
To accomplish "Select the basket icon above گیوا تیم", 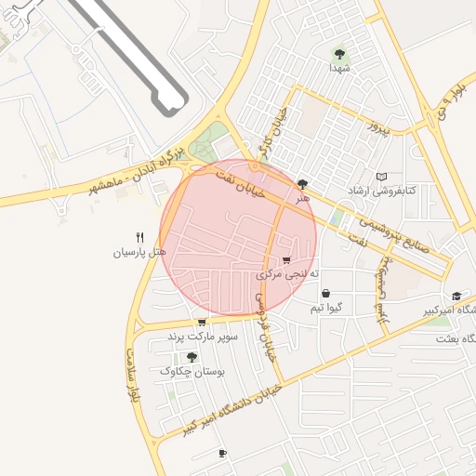I will [325, 293].
